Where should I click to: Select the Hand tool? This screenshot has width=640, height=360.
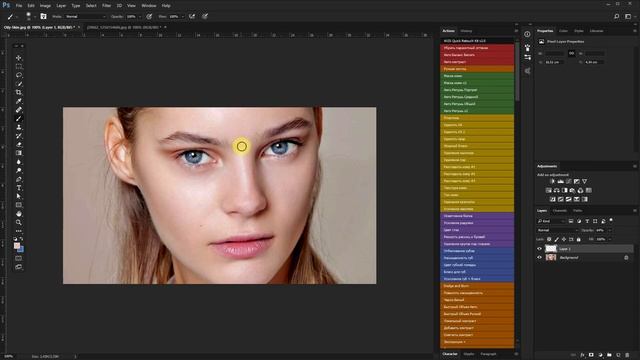(x=18, y=214)
